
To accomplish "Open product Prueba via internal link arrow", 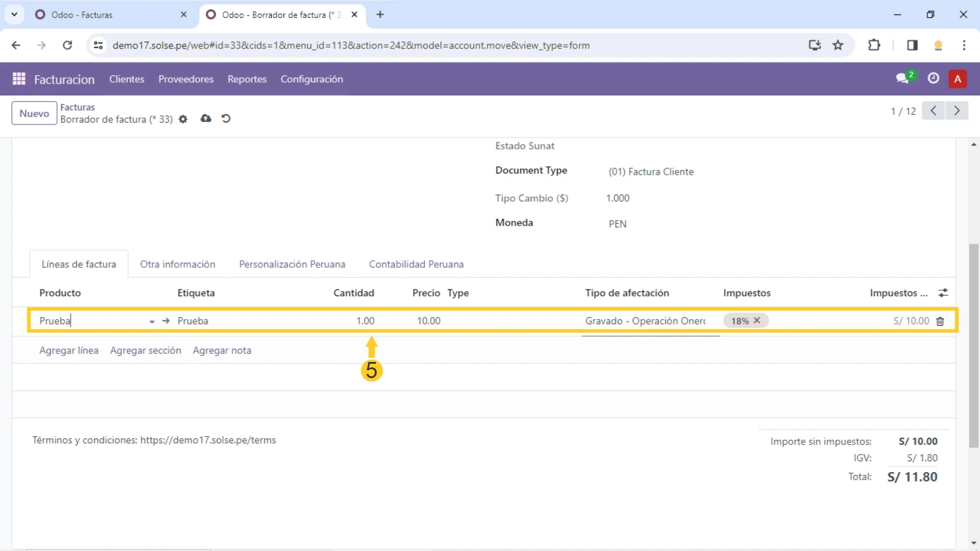I will (166, 321).
